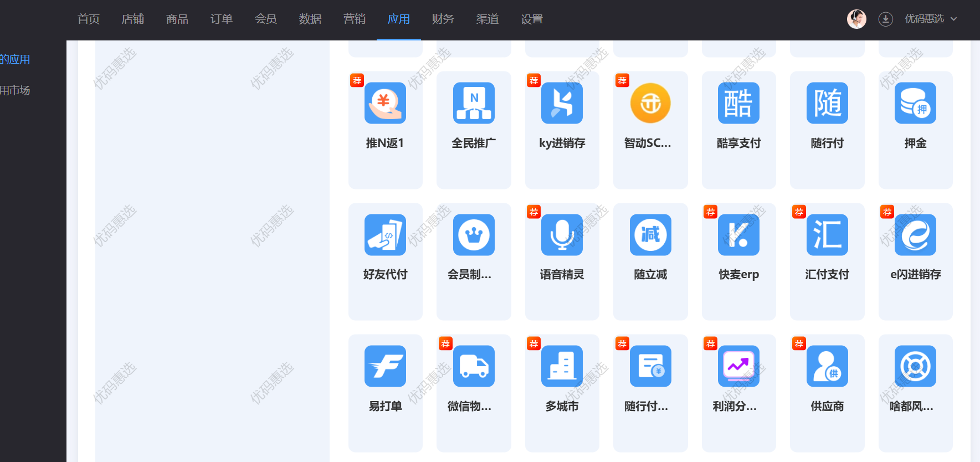Open the 快麦erp app icon
This screenshot has width=980, height=462.
coord(738,235)
